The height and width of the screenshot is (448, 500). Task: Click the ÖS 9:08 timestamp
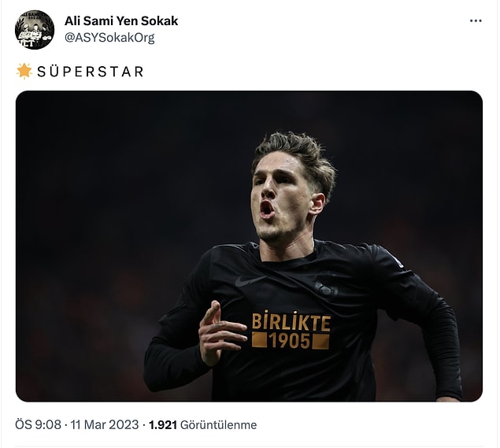tap(38, 424)
